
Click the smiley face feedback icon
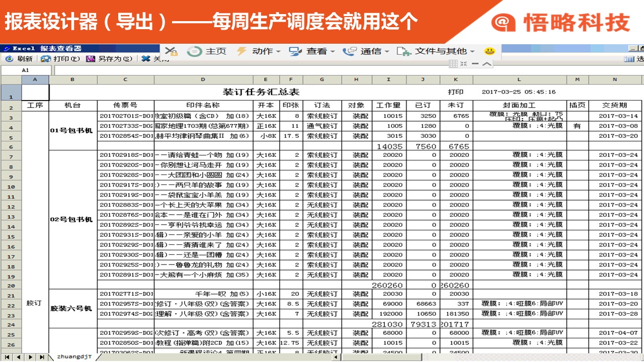coord(490,51)
